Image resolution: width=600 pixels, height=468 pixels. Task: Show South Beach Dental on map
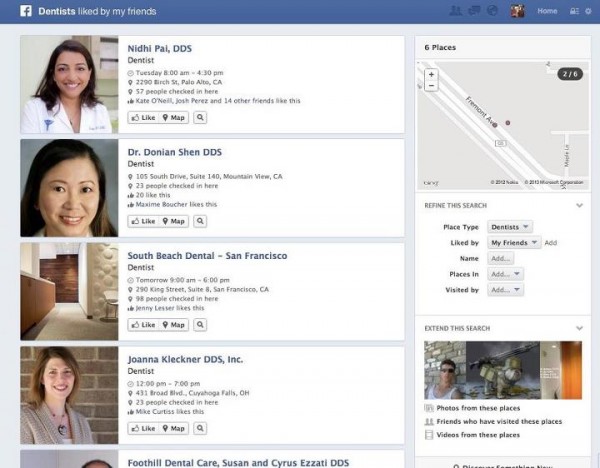click(173, 325)
